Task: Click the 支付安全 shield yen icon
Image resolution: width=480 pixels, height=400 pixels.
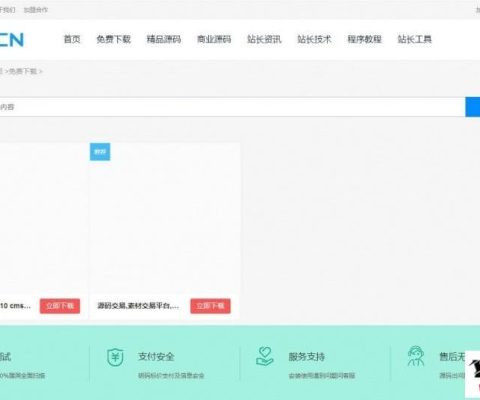Action: pos(115,357)
